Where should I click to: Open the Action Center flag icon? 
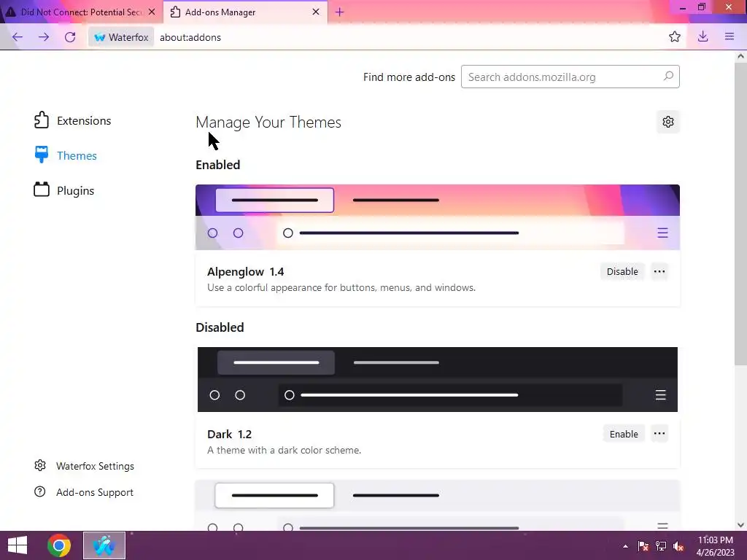coord(643,546)
